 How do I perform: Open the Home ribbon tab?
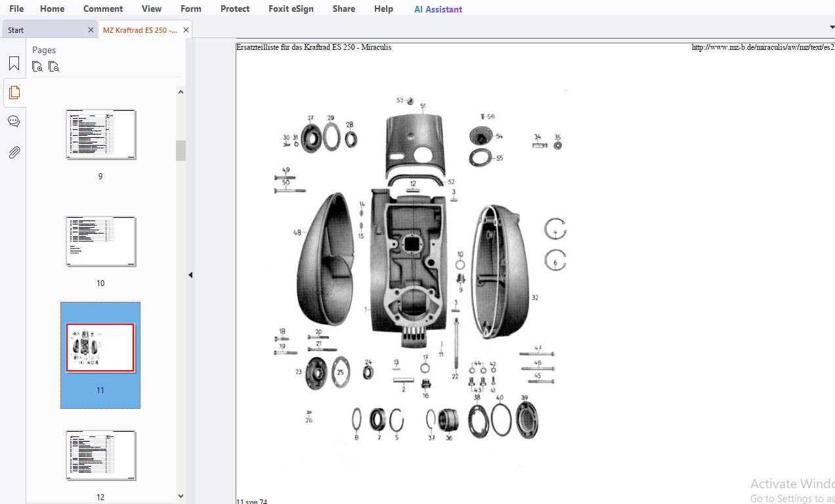coord(53,9)
